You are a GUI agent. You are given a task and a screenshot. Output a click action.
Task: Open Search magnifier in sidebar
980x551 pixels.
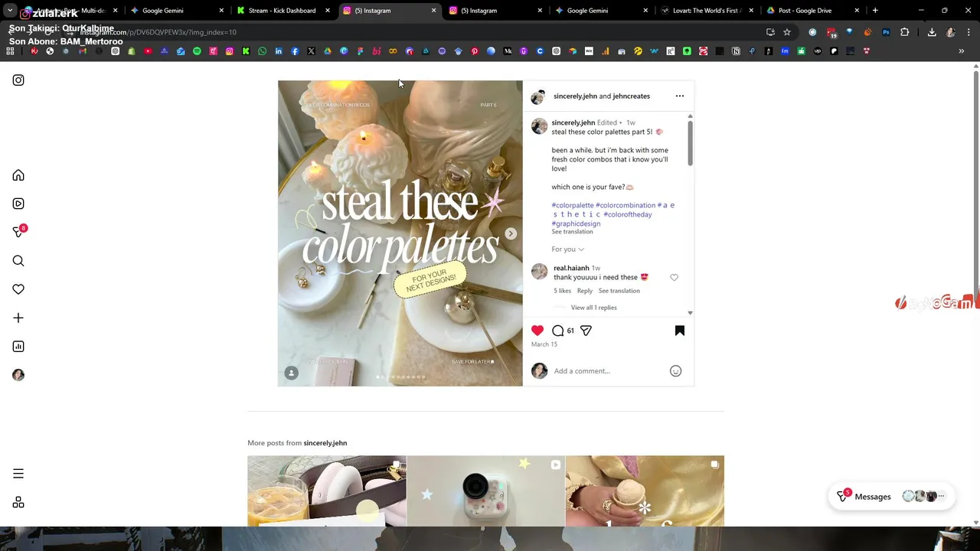pyautogui.click(x=18, y=261)
